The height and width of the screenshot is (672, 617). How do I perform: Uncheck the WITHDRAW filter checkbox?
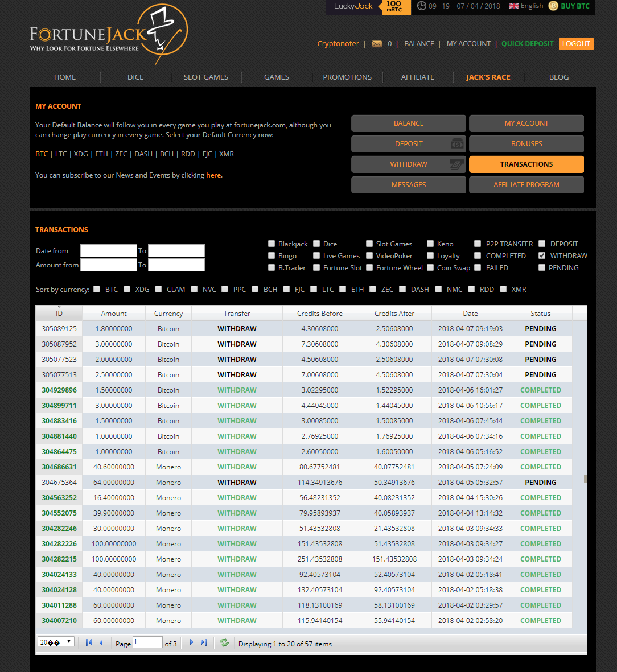pos(542,255)
